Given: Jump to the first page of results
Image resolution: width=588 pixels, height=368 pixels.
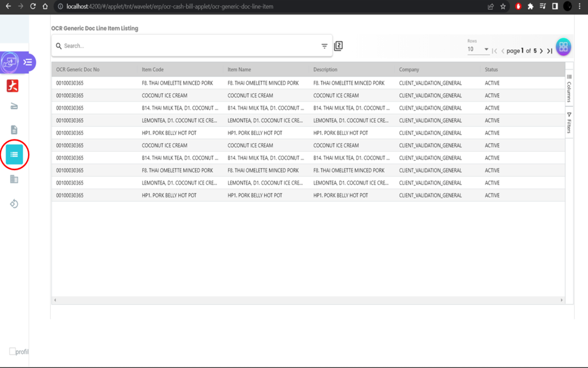Looking at the screenshot, I should tap(494, 51).
